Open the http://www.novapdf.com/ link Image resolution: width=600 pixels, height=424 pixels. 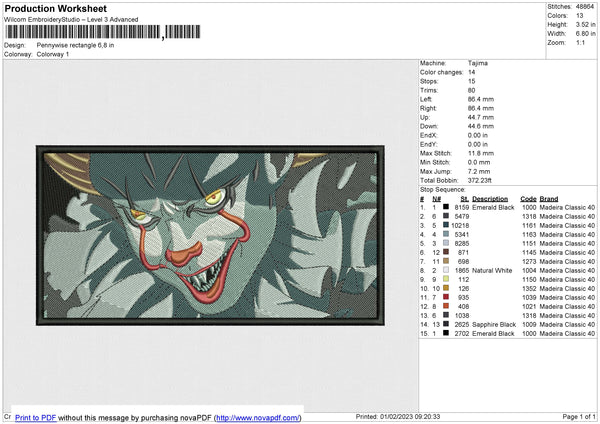tap(258, 417)
